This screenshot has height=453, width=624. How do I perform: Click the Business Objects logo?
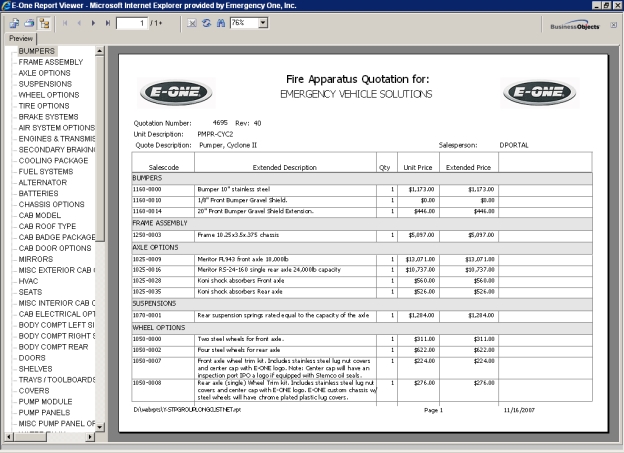pyautogui.click(x=575, y=25)
